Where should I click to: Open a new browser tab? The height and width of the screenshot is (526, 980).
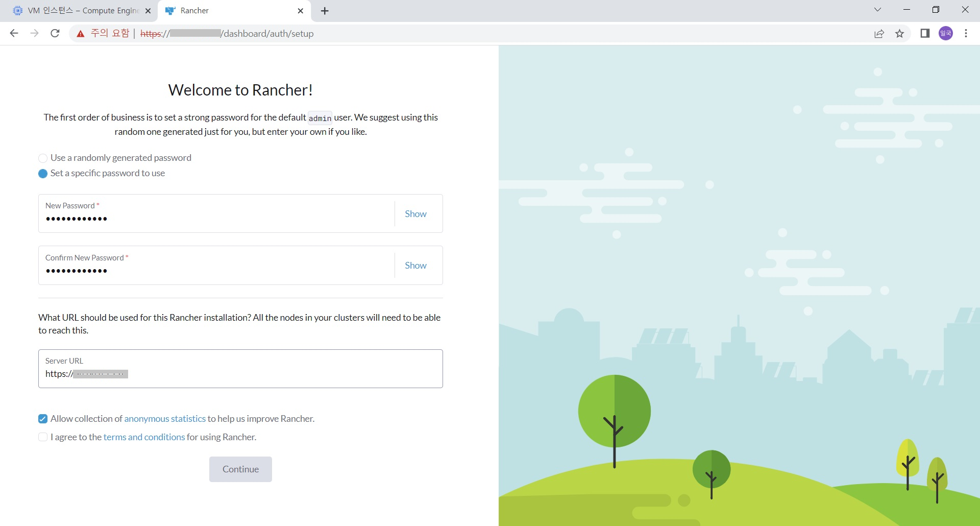click(325, 11)
